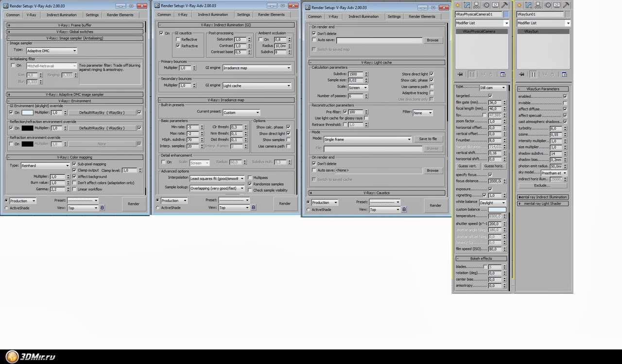Click Guess vert. button

point(467,166)
